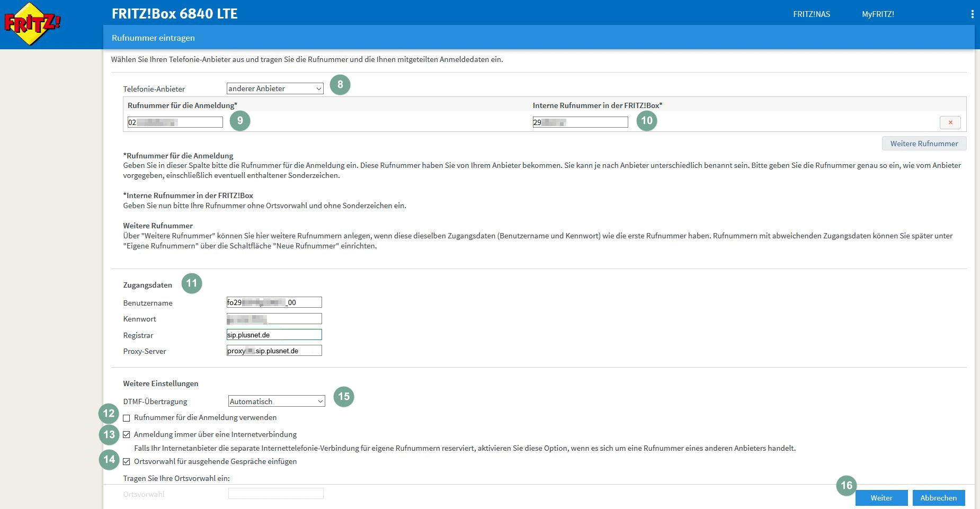Open the FRITZ!NAS page

tap(811, 14)
